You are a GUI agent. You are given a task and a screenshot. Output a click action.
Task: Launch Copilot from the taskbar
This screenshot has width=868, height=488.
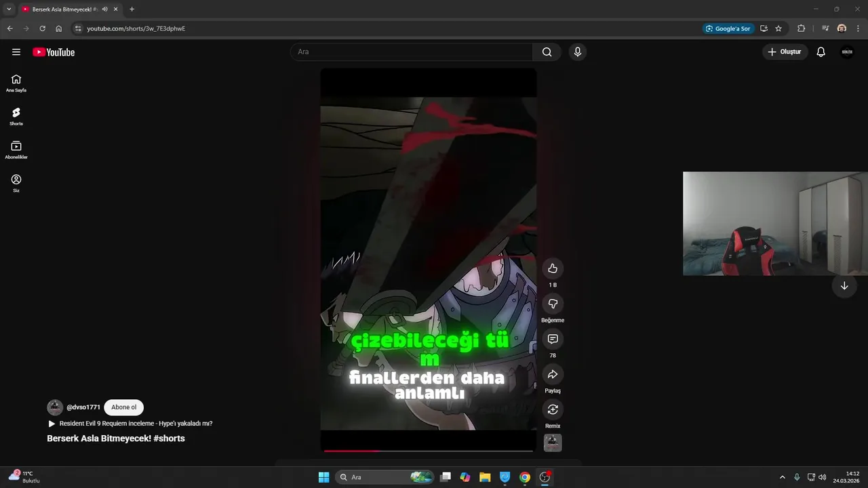[x=465, y=477]
